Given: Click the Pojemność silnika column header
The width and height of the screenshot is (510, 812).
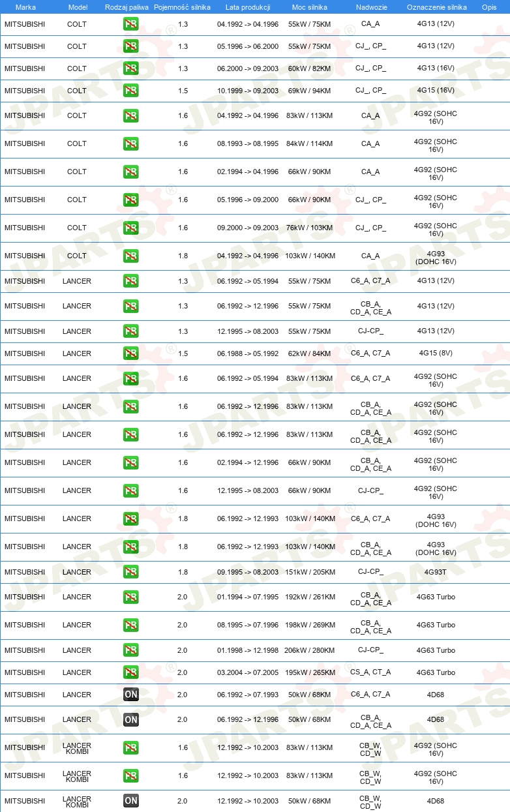Looking at the screenshot, I should coord(183,7).
